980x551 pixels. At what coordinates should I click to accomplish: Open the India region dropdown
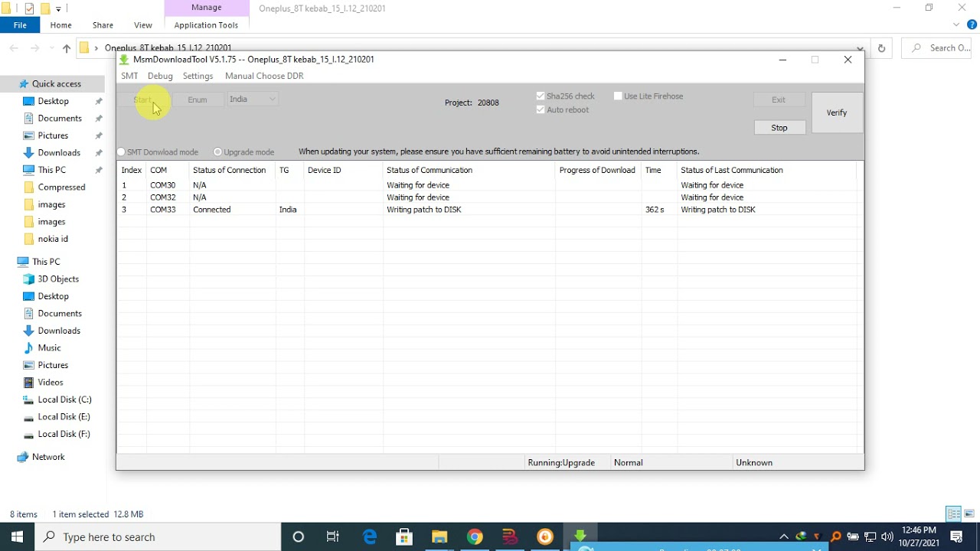253,99
